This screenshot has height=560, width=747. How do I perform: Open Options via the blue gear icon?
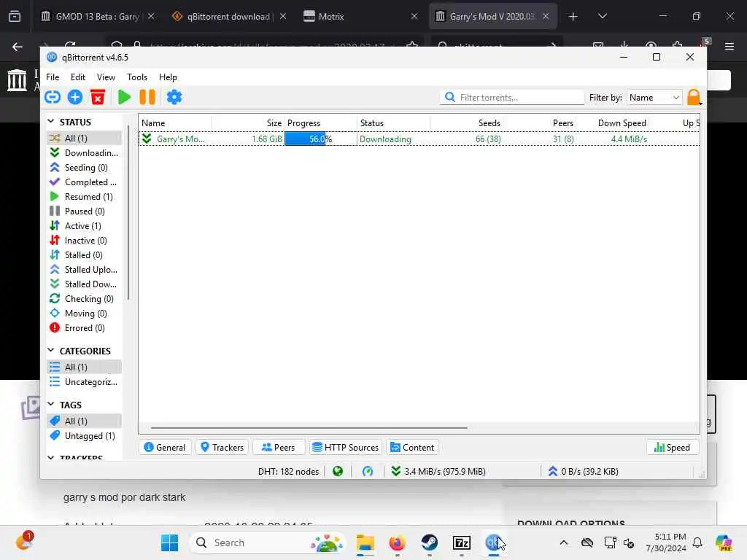(x=174, y=97)
